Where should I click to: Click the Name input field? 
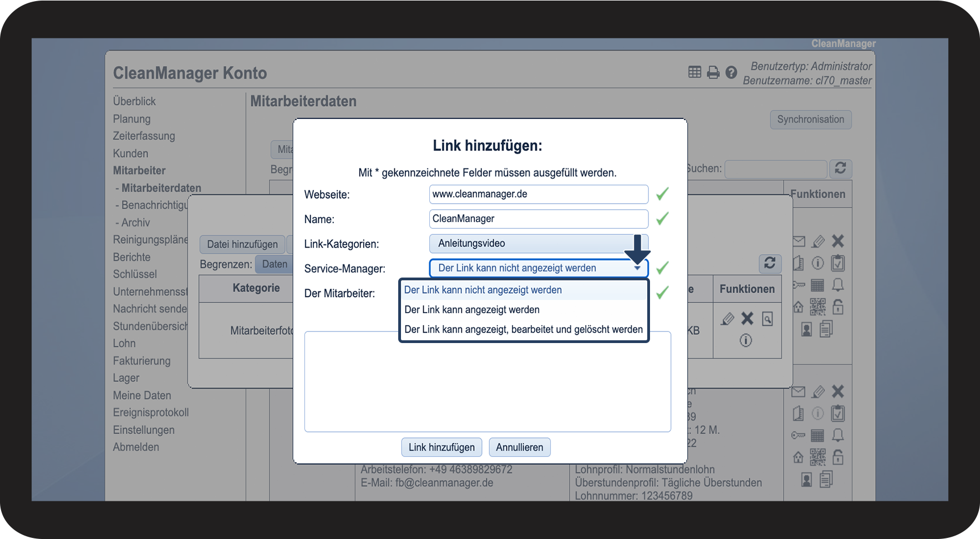(538, 219)
